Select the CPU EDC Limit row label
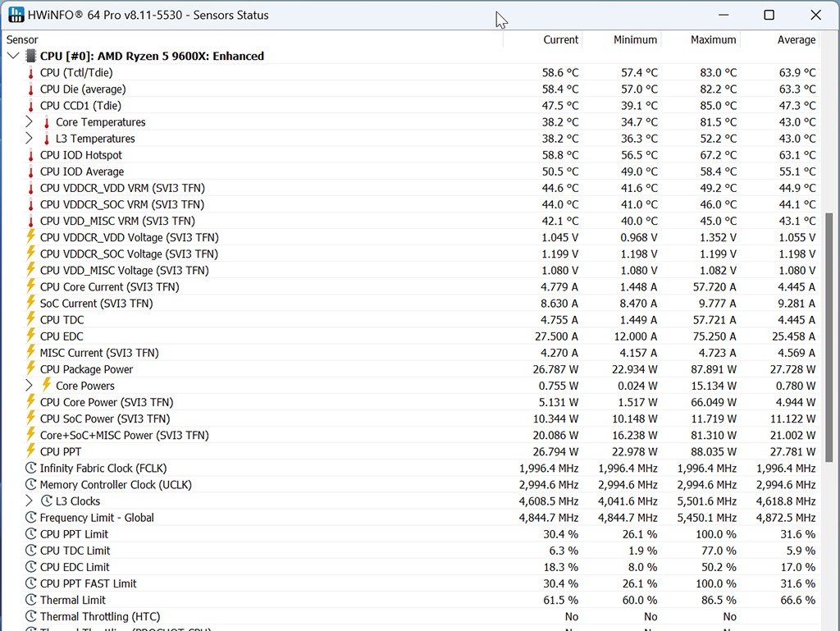The width and height of the screenshot is (840, 631). (x=75, y=567)
